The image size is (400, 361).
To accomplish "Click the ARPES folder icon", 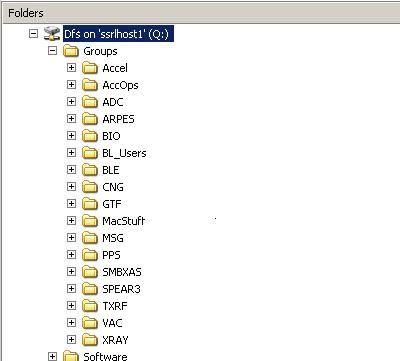I will (90, 119).
